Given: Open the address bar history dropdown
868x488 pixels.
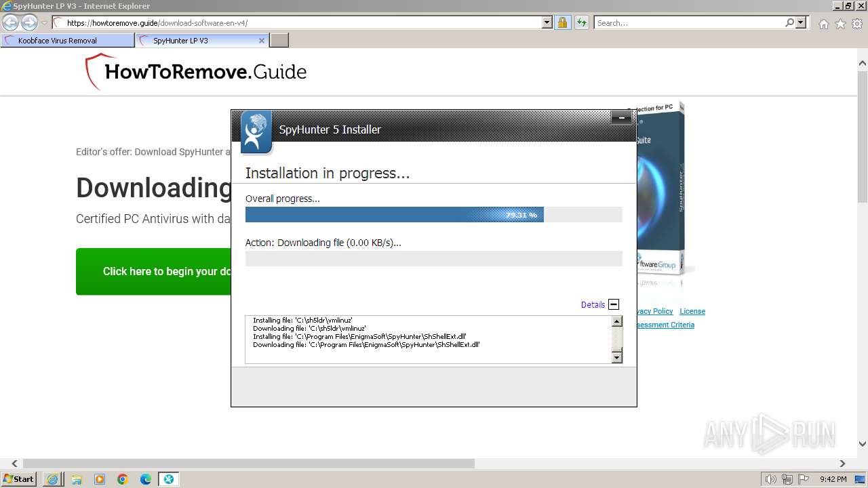Looking at the screenshot, I should click(x=547, y=22).
